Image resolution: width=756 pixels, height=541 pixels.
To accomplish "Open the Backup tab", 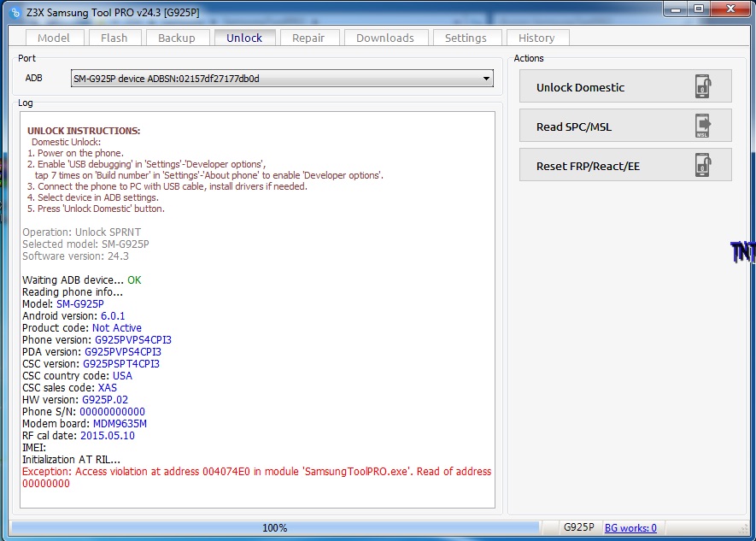I will 177,38.
